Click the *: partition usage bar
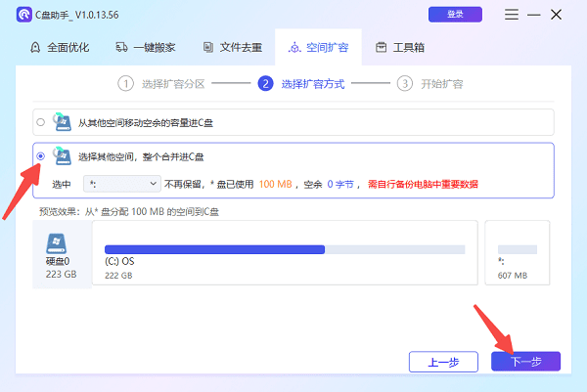The height and width of the screenshot is (392, 587). click(x=518, y=249)
